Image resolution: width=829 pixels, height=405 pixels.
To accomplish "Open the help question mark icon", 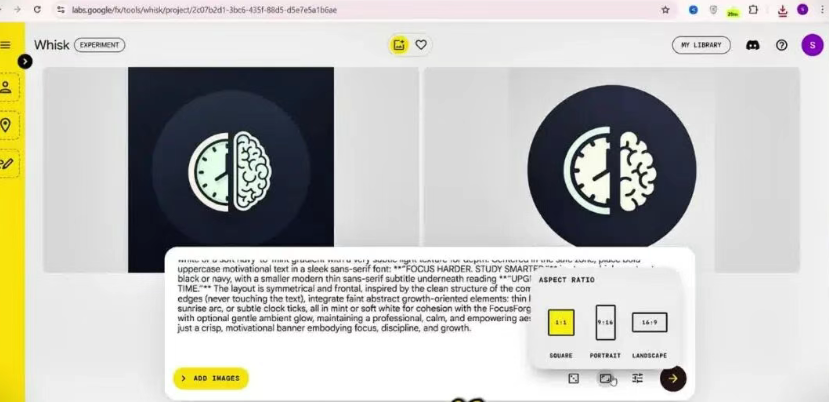I will tap(782, 45).
